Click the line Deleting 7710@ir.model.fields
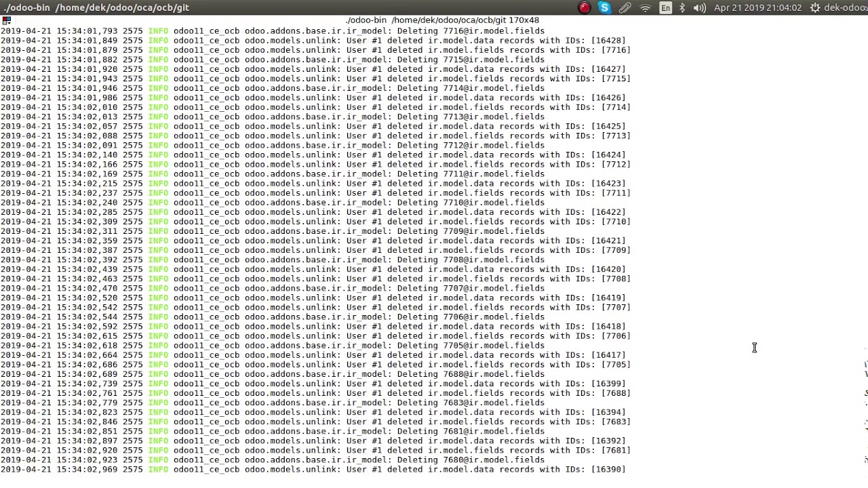This screenshot has width=868, height=488. tap(471, 202)
